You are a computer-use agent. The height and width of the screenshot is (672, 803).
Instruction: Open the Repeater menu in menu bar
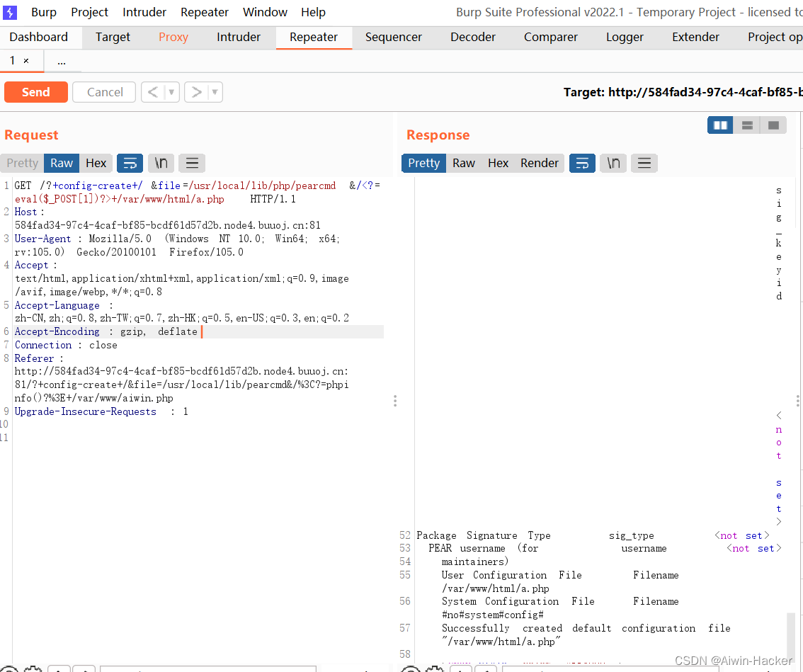point(205,12)
